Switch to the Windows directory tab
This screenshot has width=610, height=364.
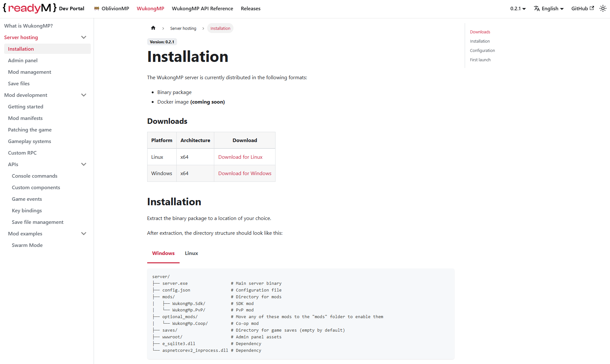[163, 253]
